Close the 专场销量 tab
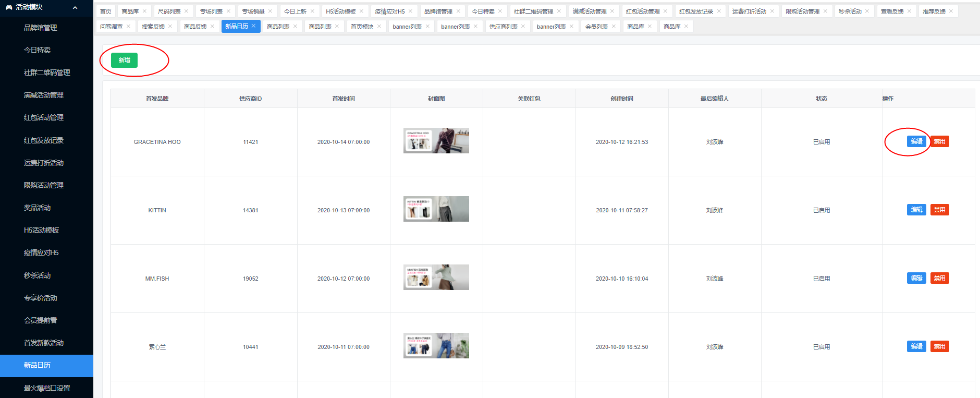Image resolution: width=980 pixels, height=398 pixels. (270, 11)
